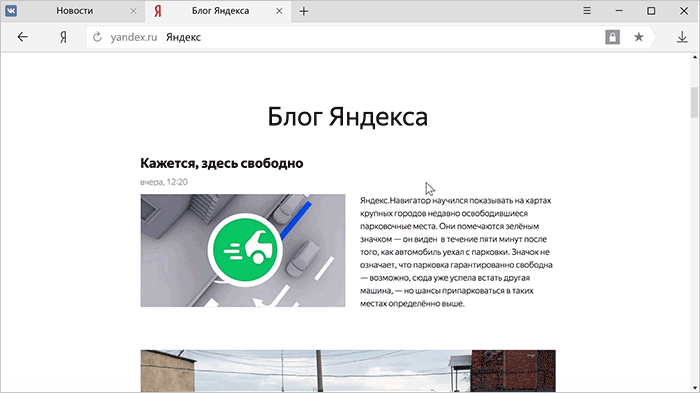Click the green parking car thumbnail image
700x393 pixels.
(243, 251)
